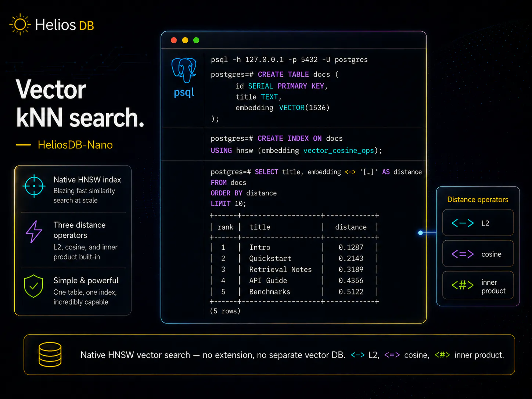Click the Distance operators panel title
Viewport: 532px width, 399px height.
[478, 199]
